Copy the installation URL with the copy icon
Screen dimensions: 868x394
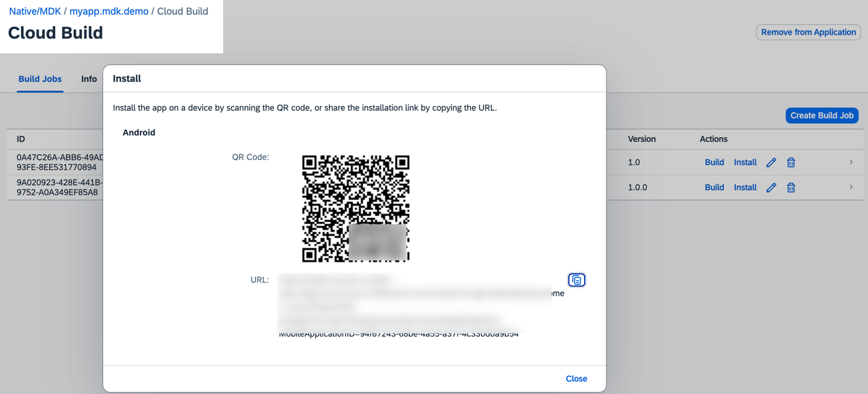[577, 281]
